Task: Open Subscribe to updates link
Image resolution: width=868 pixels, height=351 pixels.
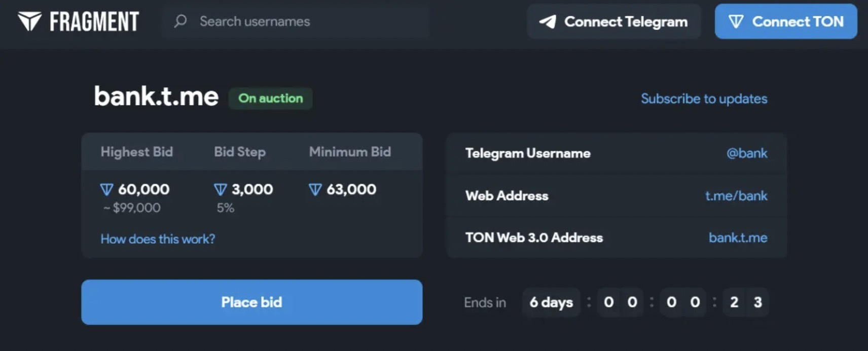Action: [x=704, y=98]
